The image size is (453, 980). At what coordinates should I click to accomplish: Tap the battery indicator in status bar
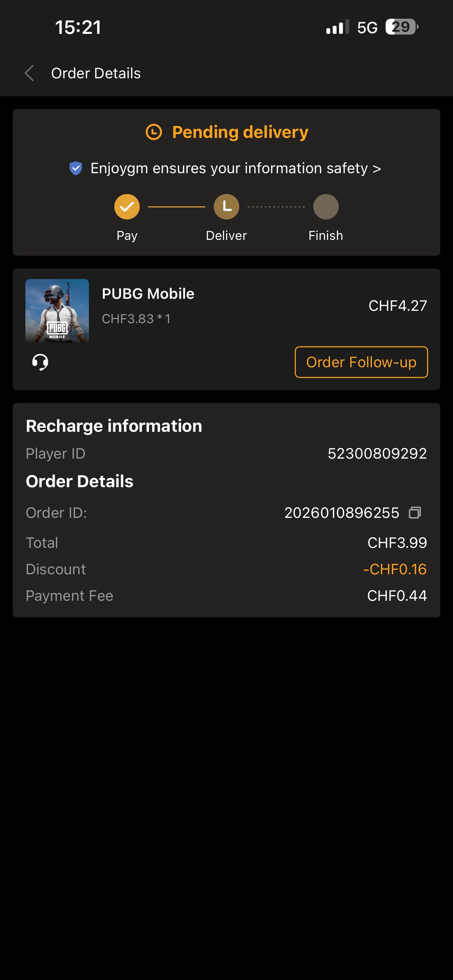401,27
